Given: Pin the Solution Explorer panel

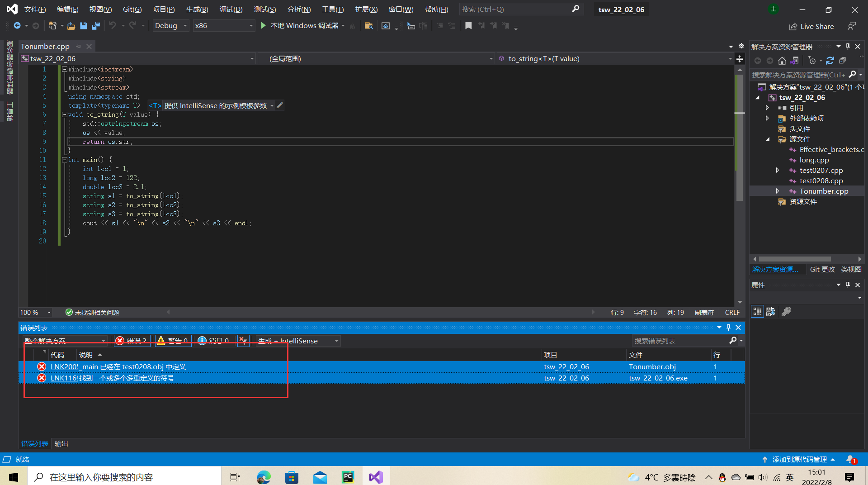Looking at the screenshot, I should coord(848,47).
